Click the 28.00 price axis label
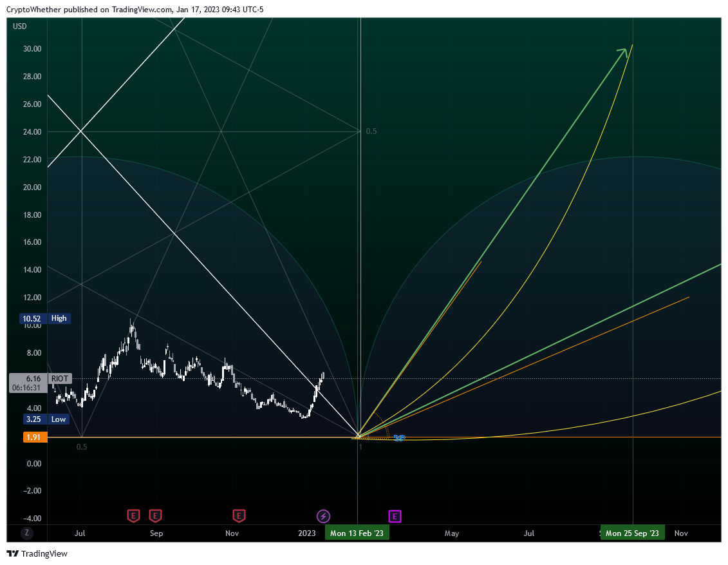 [x=32, y=76]
